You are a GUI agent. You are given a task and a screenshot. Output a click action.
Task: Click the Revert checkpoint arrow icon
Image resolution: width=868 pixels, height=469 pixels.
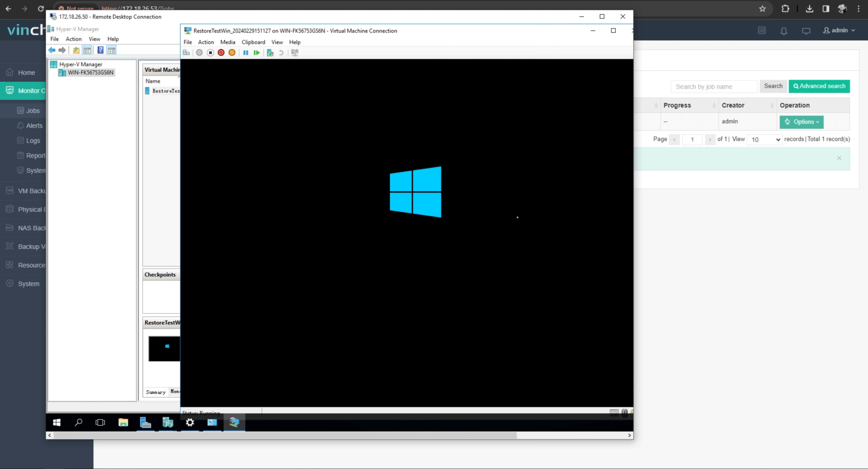(281, 53)
